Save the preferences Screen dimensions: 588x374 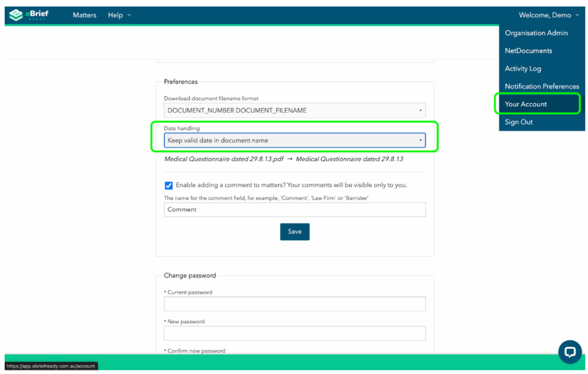pyautogui.click(x=295, y=232)
